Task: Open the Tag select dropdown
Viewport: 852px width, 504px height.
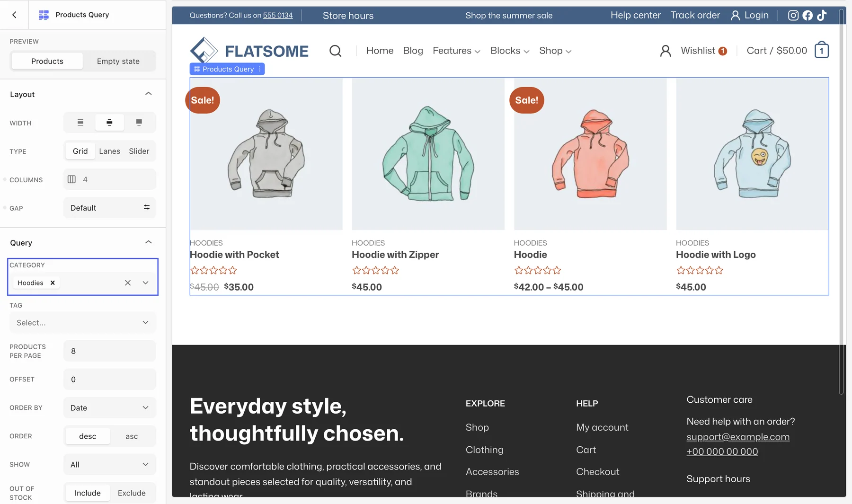Action: click(83, 322)
